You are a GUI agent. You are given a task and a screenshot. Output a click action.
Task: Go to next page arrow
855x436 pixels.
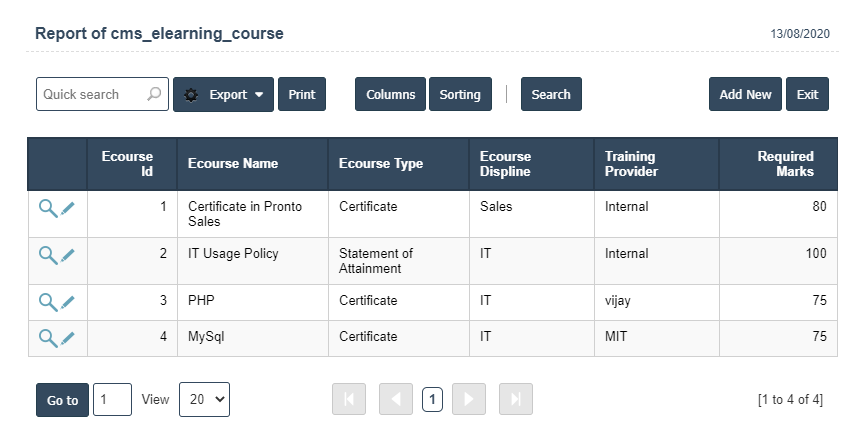pyautogui.click(x=469, y=399)
